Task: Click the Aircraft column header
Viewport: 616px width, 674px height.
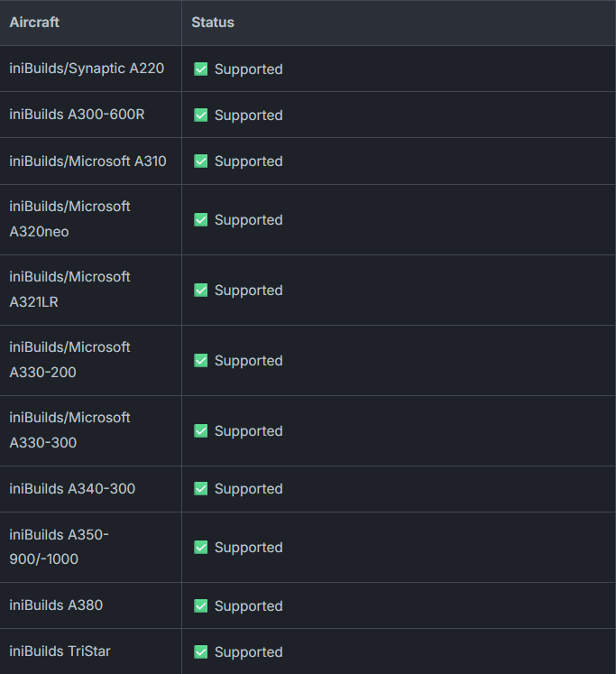Action: tap(34, 23)
